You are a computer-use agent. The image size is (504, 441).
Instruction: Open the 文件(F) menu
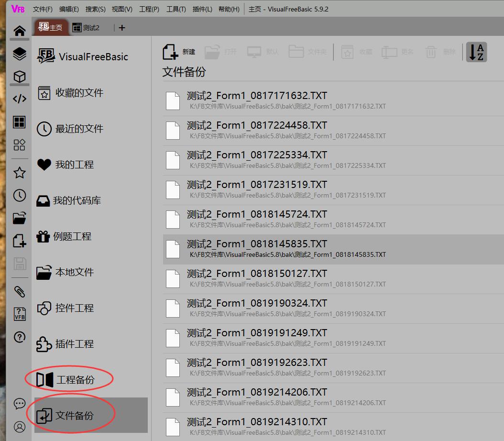pos(43,9)
